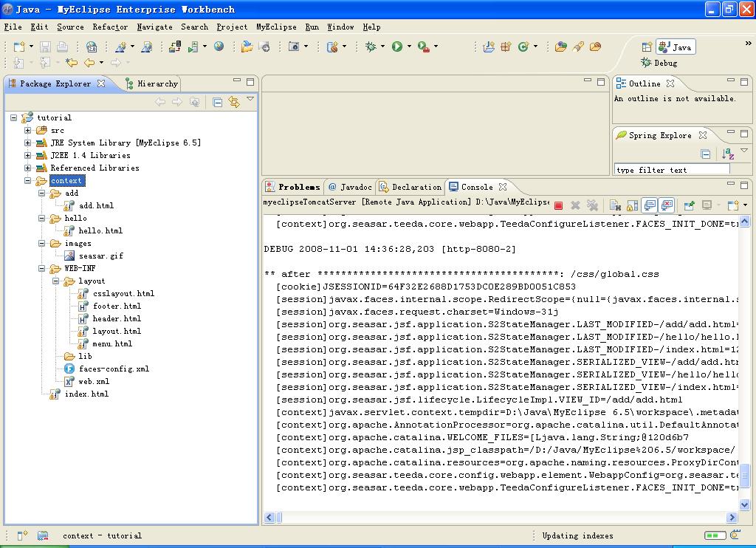Click the Console horizontal scrollbar track
The height and width of the screenshot is (548, 756).
(501, 518)
